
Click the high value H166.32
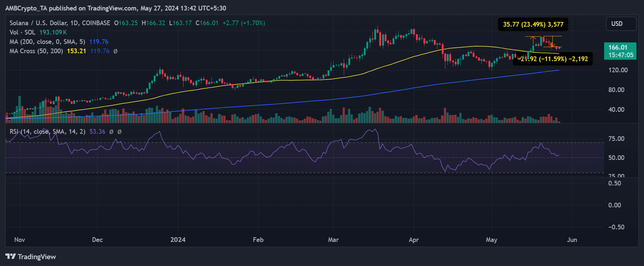point(153,23)
